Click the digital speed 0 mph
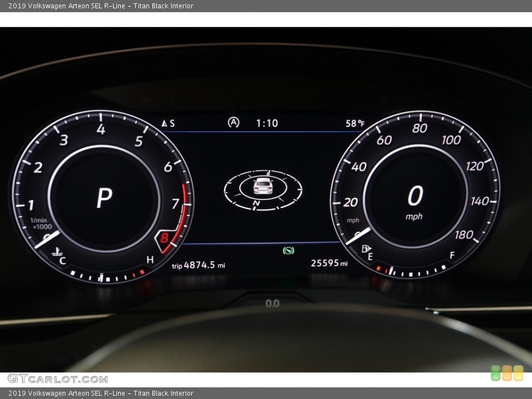Screen dimensions: 532x399 point(415,203)
